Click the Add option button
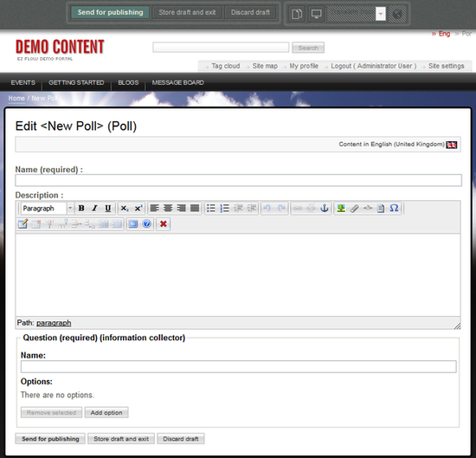Image resolution: width=476 pixels, height=458 pixels. coord(106,412)
